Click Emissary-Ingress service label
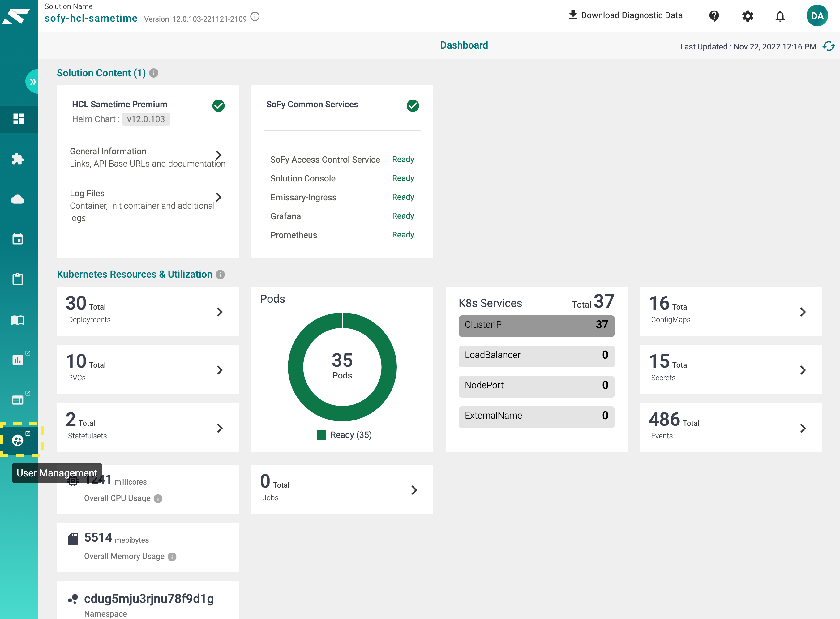The width and height of the screenshot is (840, 619). [303, 197]
